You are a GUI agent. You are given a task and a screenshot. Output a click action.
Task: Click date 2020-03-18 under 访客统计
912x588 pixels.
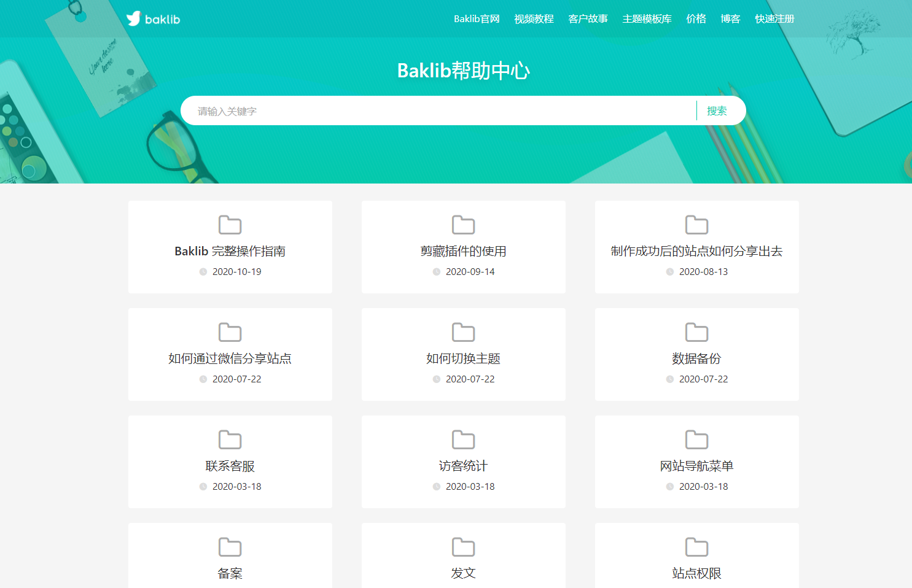click(x=470, y=487)
